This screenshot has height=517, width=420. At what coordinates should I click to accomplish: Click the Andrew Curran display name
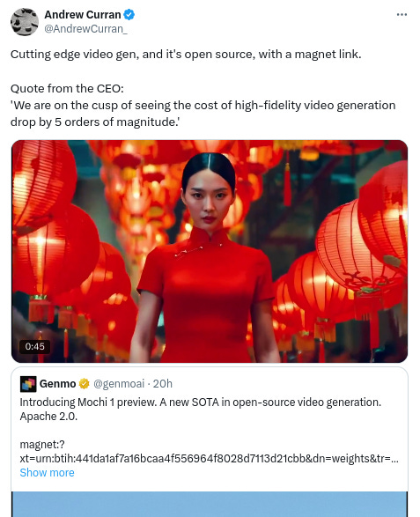tap(83, 15)
